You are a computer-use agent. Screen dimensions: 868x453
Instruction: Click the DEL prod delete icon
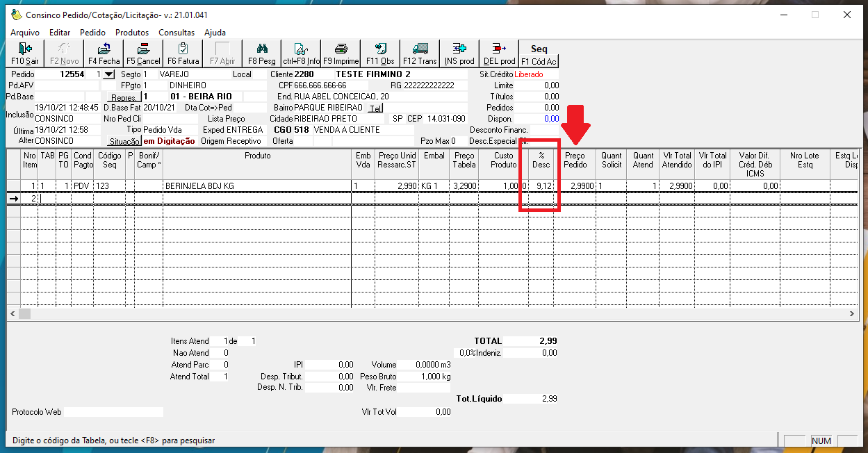pos(499,49)
